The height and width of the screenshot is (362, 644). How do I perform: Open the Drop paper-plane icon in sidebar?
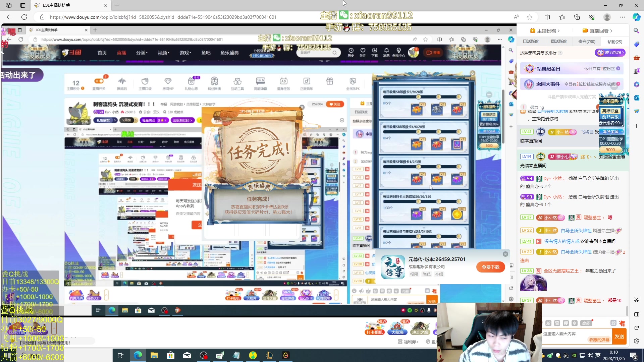coord(636,111)
